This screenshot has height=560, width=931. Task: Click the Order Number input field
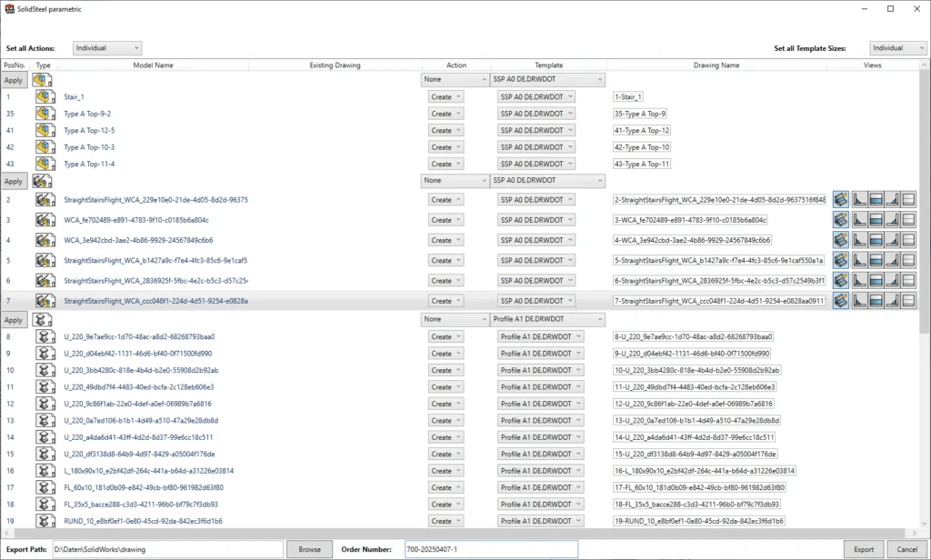490,550
